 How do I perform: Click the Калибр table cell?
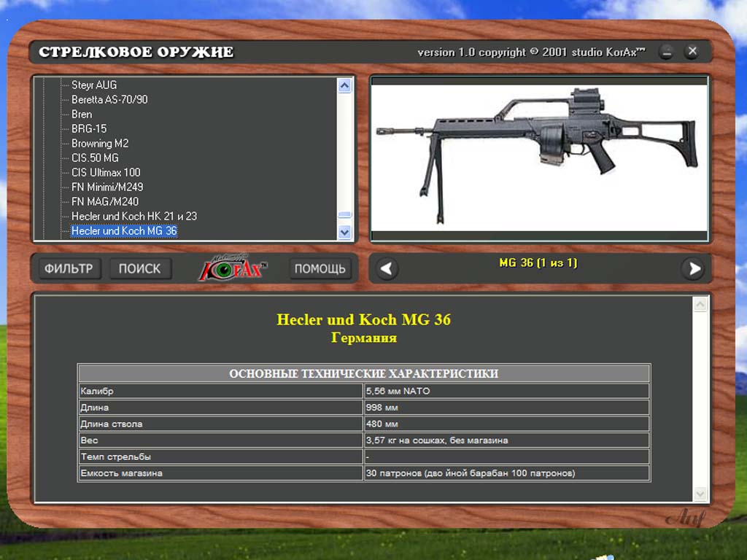[x=220, y=391]
